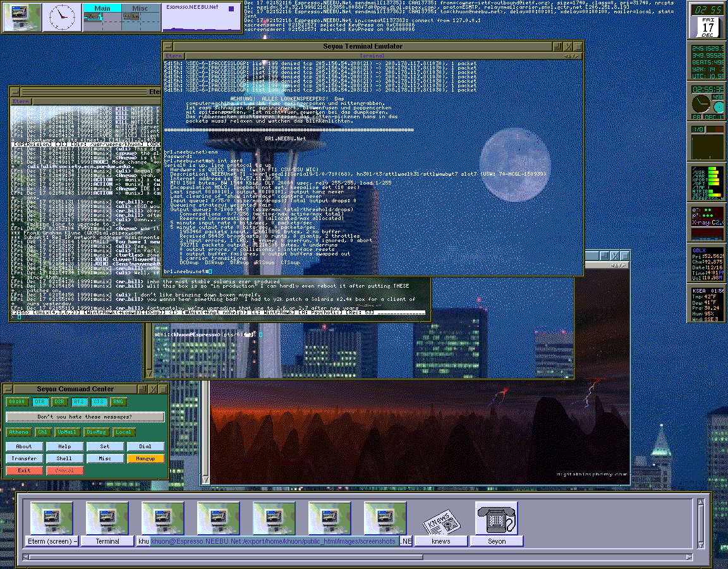Viewport: 728px width, 569px height.
Task: Open the Set menu in Seyon Command Center
Action: tap(105, 446)
